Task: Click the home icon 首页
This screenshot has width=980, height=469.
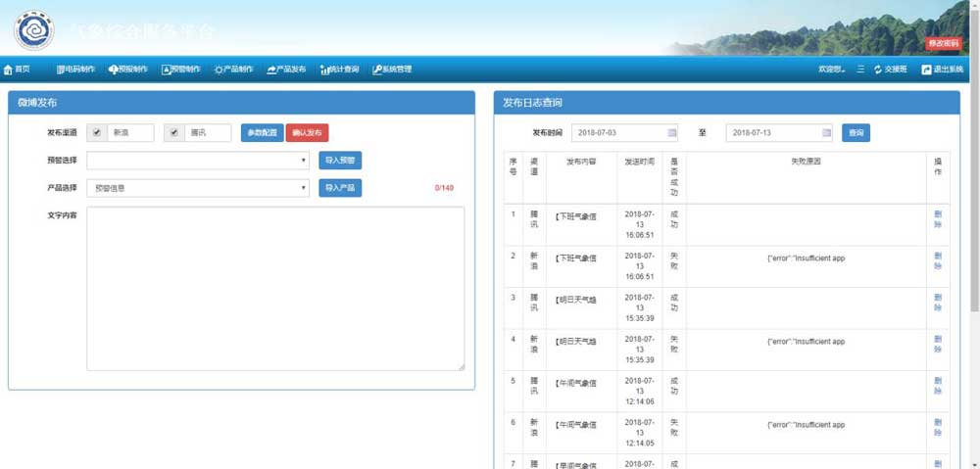Action: [x=9, y=70]
